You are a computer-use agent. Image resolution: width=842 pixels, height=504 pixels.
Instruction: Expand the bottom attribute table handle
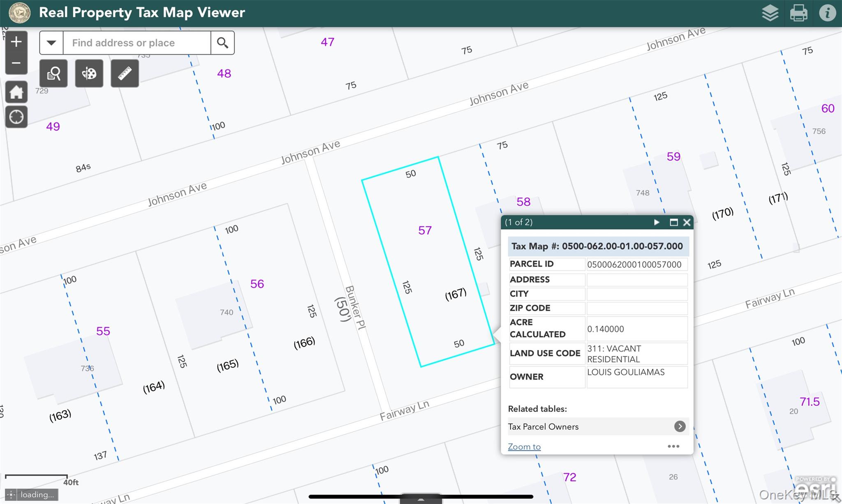tap(421, 499)
